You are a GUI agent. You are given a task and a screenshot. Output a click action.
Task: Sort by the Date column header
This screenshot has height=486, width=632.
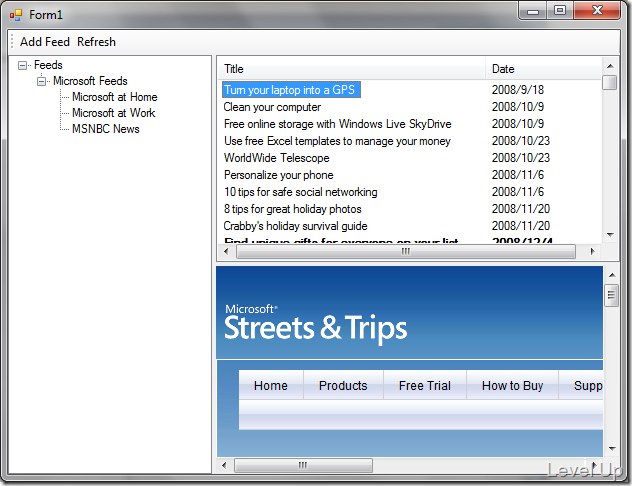[x=543, y=69]
